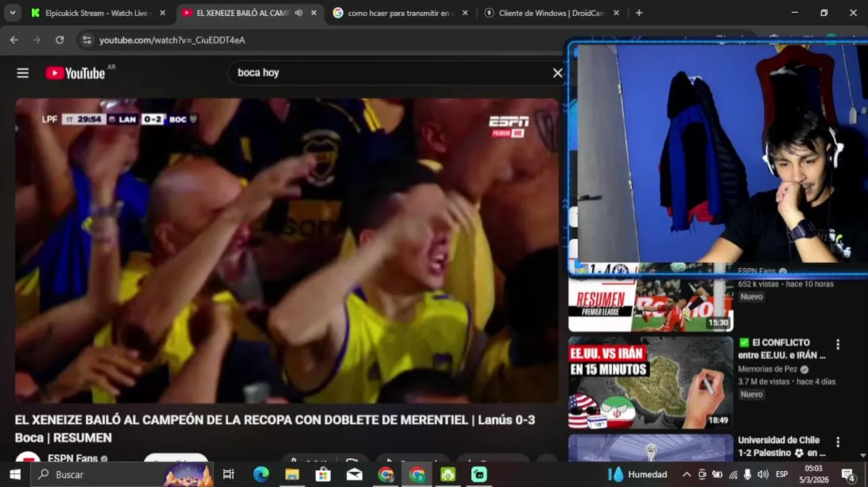The height and width of the screenshot is (487, 868).
Task: Open options for El CONFLICTO video
Action: 838,344
